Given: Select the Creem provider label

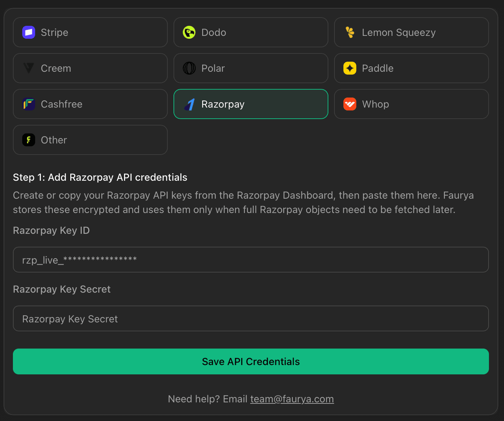Looking at the screenshot, I should click(56, 68).
